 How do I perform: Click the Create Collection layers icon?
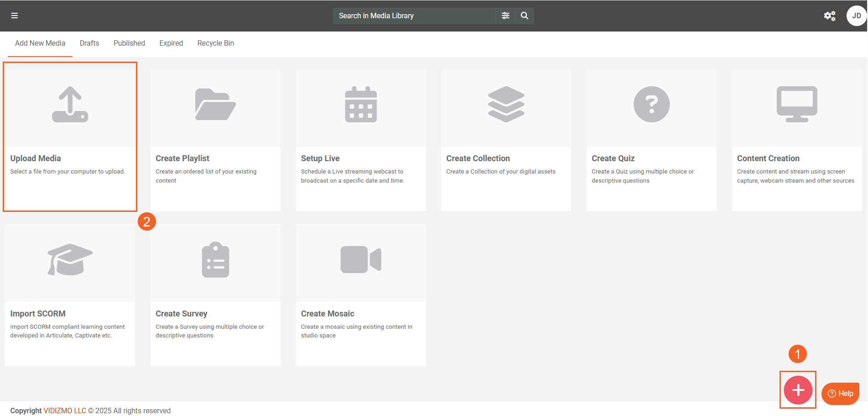tap(506, 105)
